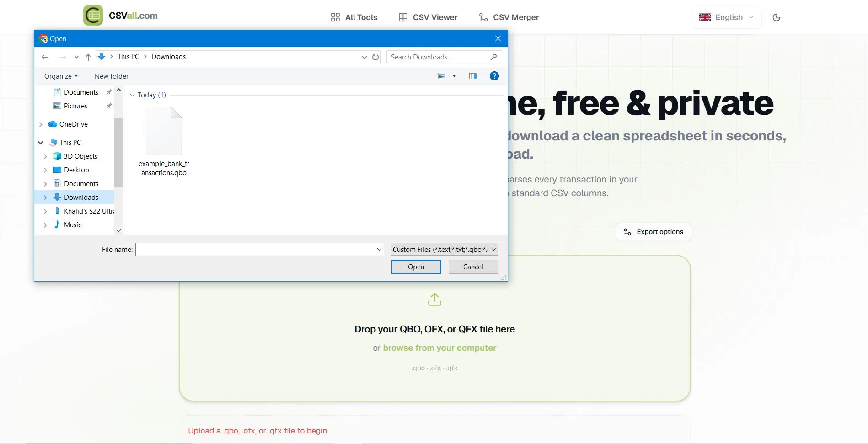
Task: Select Khalid's S22 Ultra device
Action: [x=89, y=211]
